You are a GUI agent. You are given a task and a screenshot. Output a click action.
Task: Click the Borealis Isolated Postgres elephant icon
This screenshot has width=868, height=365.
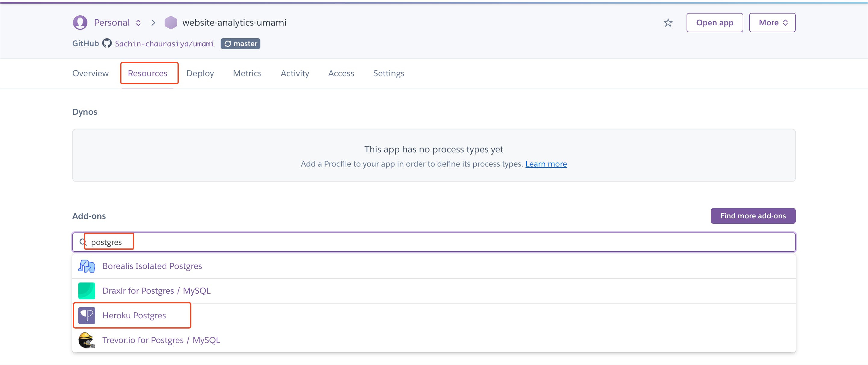click(86, 266)
